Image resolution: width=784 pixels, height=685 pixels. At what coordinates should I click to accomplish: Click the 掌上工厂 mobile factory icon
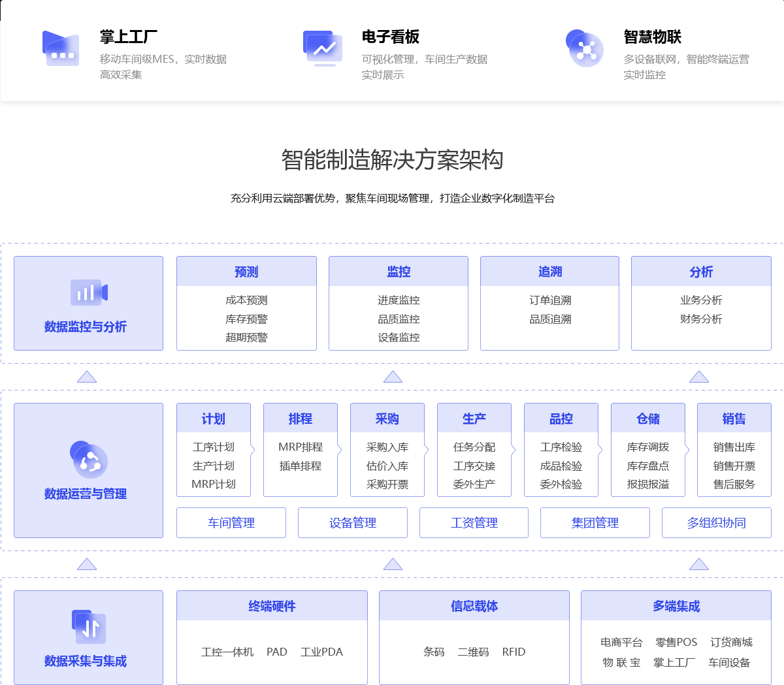click(61, 48)
